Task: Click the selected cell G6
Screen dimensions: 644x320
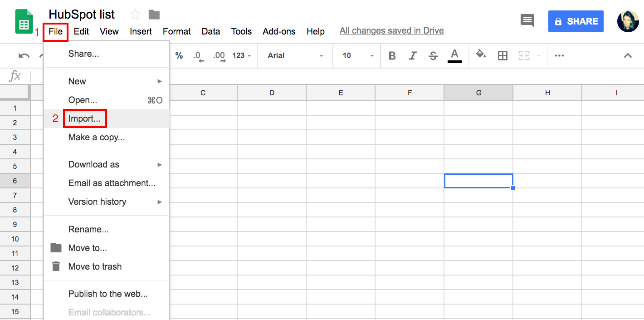Action: point(478,181)
